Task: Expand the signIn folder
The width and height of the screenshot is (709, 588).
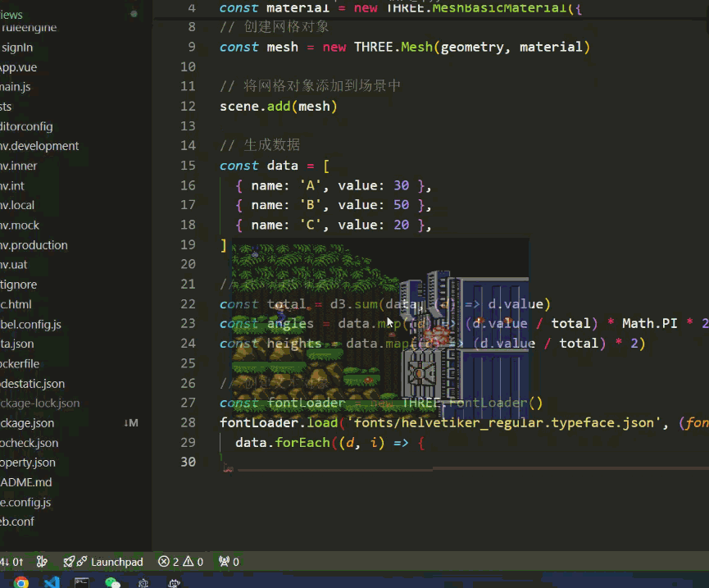Action: tap(18, 48)
